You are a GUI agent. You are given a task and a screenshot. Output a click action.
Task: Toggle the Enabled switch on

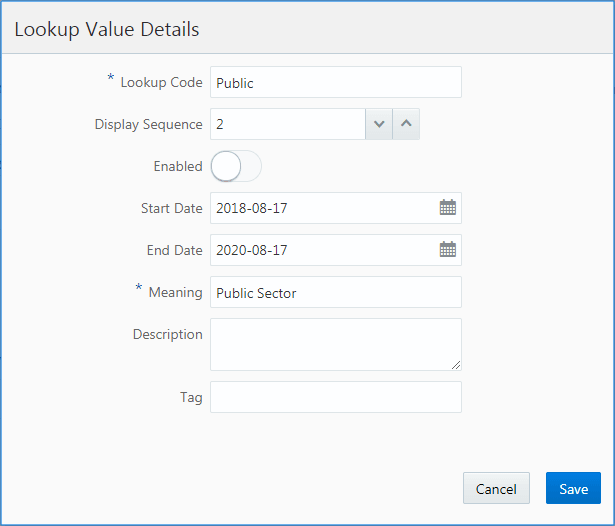[x=236, y=166]
